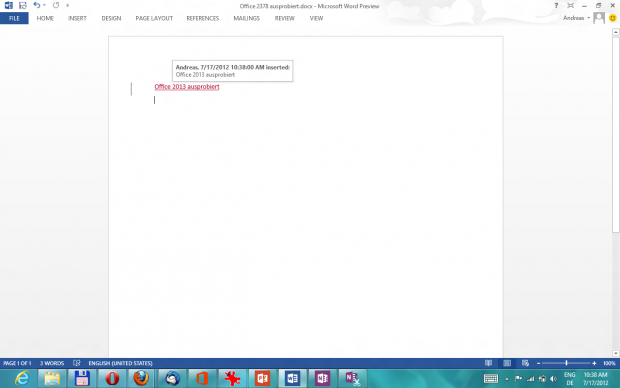620x388 pixels.
Task: Switch to the DESIGN ribbon tab
Action: (111, 18)
